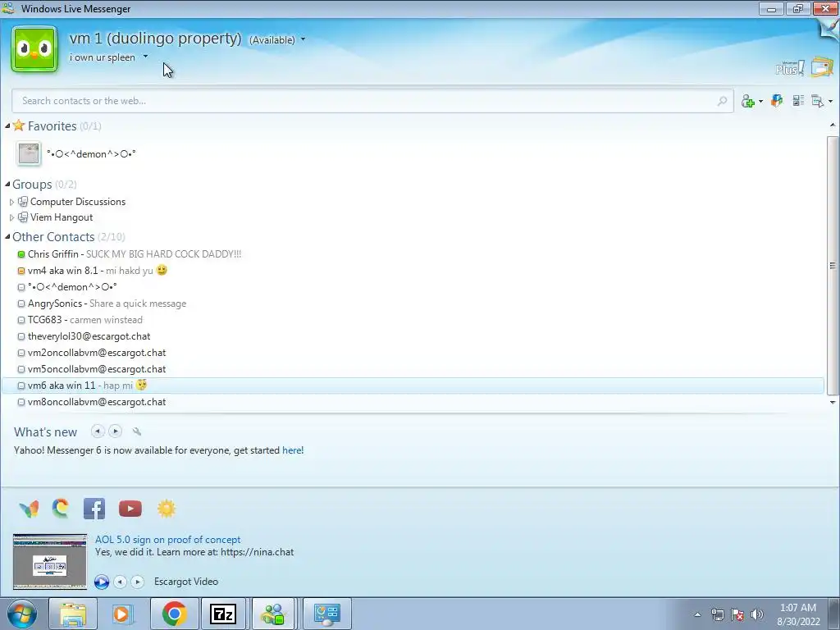The width and height of the screenshot is (840, 630).
Task: Expand the Computer Discussions group
Action: point(11,202)
